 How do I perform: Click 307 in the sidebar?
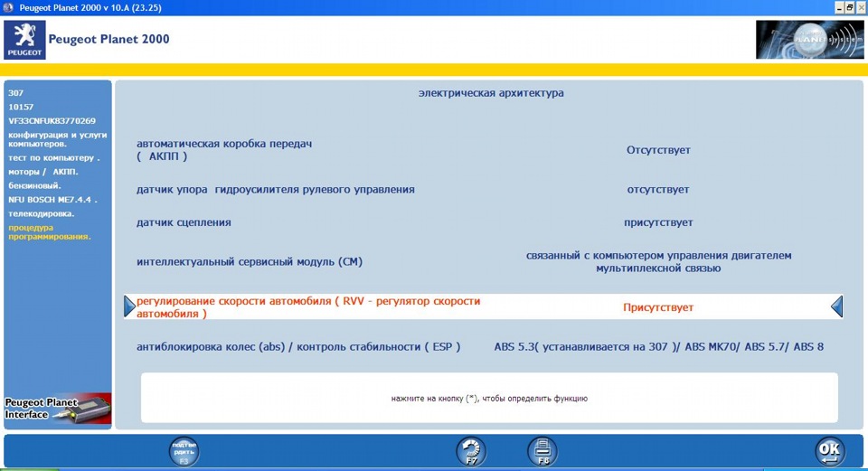(16, 93)
